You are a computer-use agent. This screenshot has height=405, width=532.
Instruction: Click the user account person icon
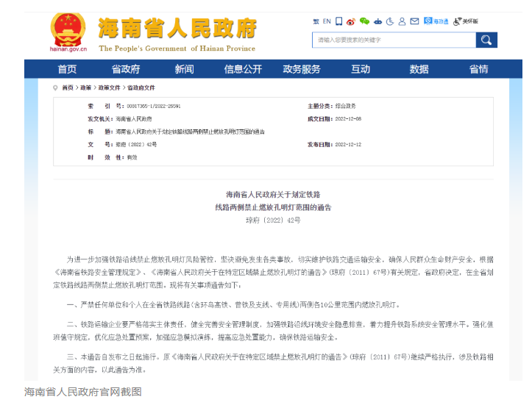(402, 21)
